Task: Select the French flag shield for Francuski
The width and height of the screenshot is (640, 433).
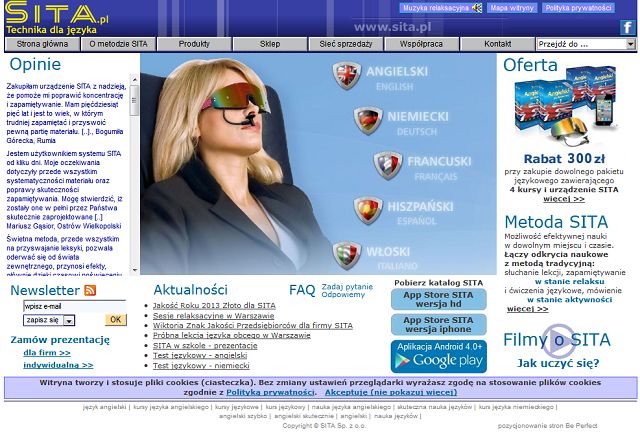Action: [x=388, y=165]
